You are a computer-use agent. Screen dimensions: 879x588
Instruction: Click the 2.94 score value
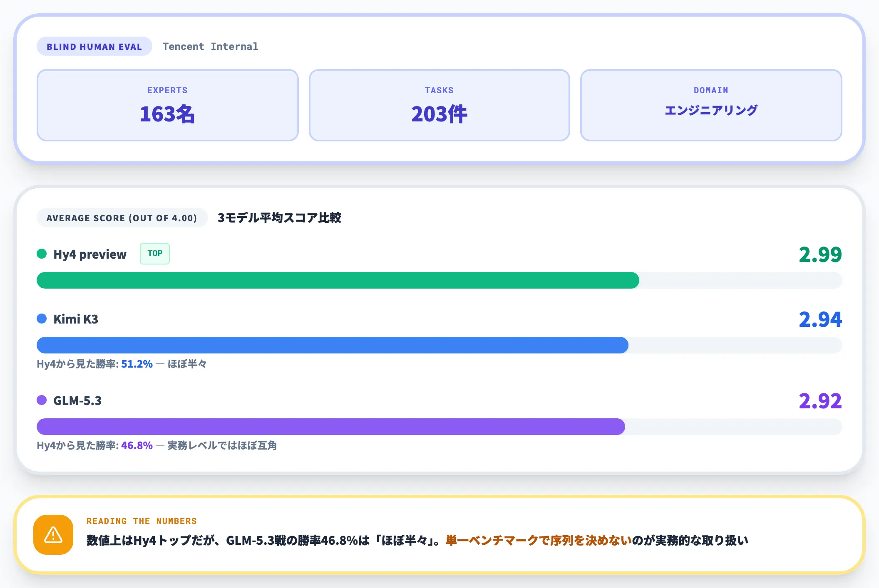coord(820,319)
